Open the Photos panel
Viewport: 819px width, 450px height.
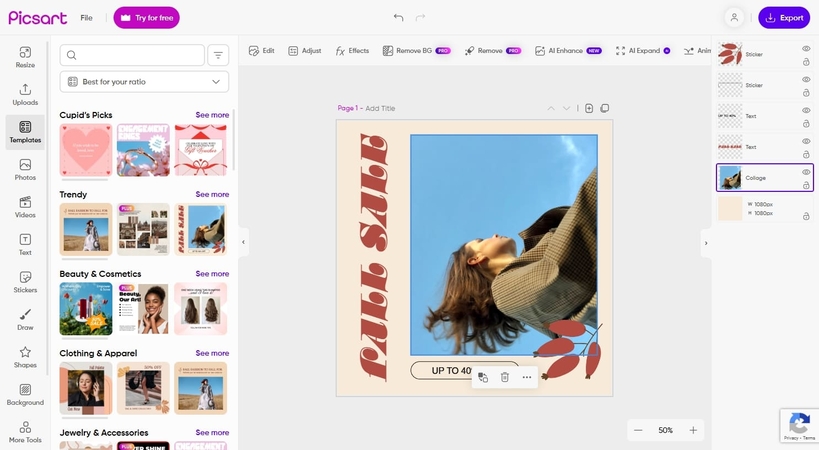point(25,170)
